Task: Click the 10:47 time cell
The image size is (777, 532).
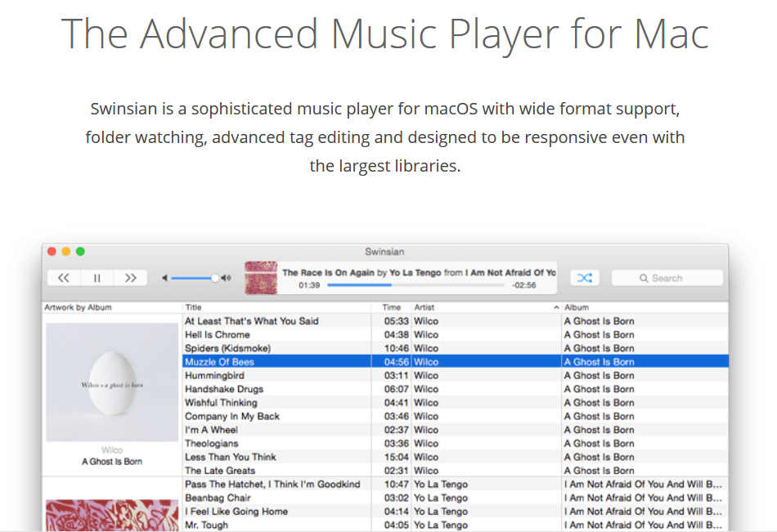Action: coord(397,484)
